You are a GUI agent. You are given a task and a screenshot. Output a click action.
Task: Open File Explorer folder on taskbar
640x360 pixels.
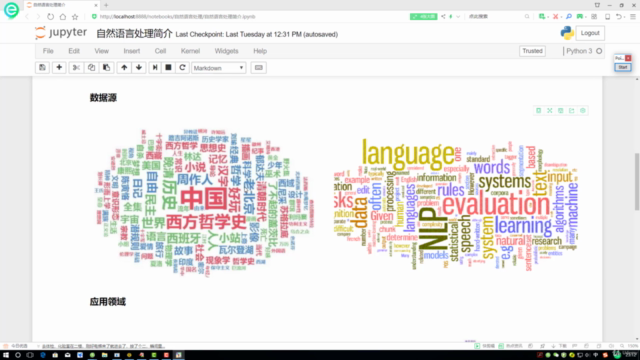[104, 355]
